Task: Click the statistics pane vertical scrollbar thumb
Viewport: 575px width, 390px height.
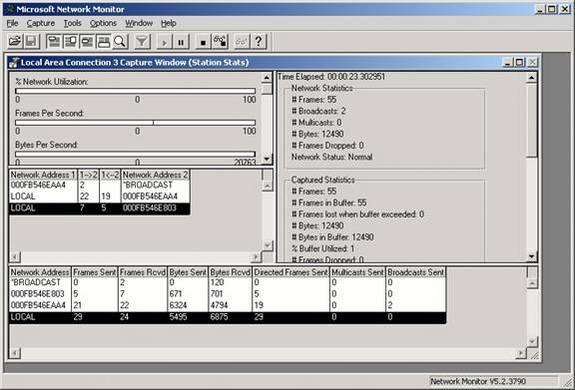Action: (532, 120)
